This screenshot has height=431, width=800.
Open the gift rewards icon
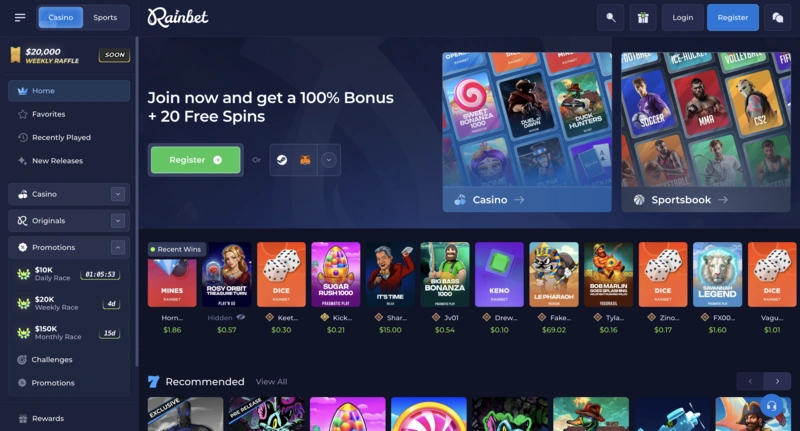tap(643, 17)
